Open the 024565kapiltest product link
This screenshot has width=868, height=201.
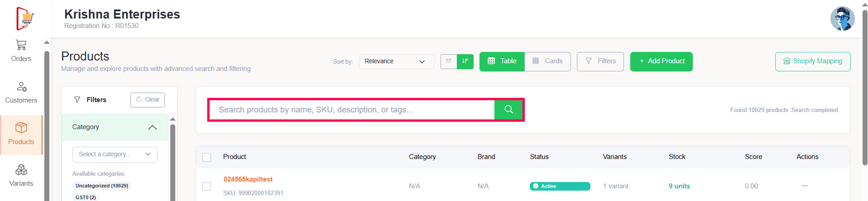click(248, 179)
